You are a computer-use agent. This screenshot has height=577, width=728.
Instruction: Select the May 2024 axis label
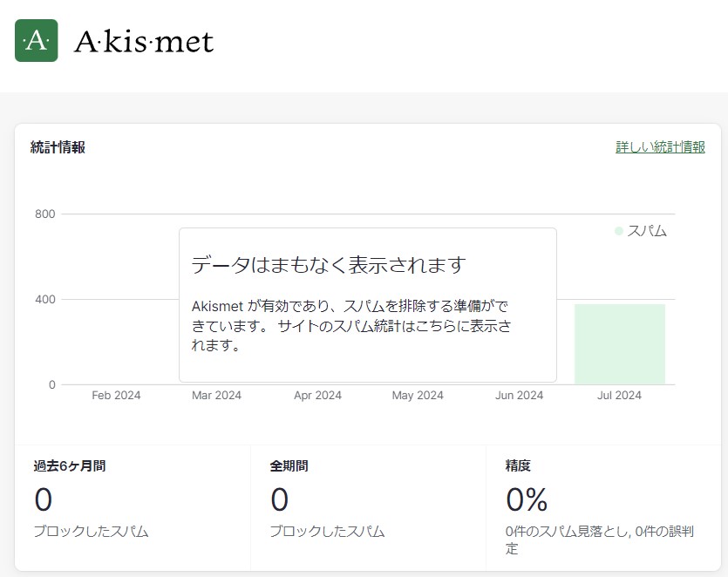click(x=418, y=396)
